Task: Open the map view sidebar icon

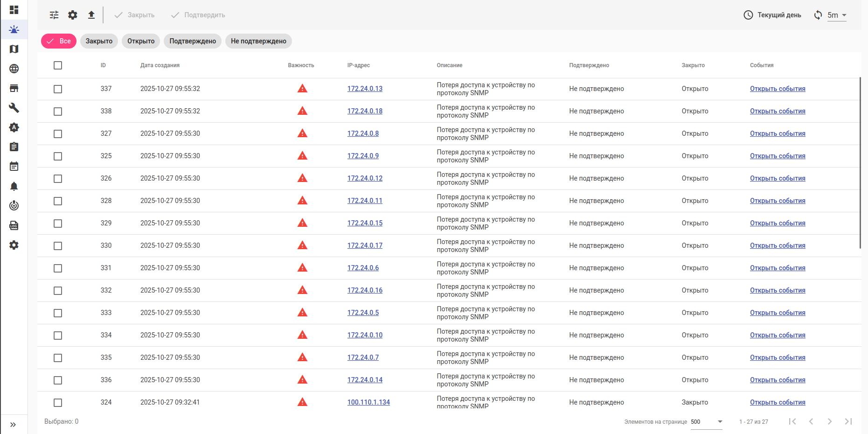Action: click(14, 49)
